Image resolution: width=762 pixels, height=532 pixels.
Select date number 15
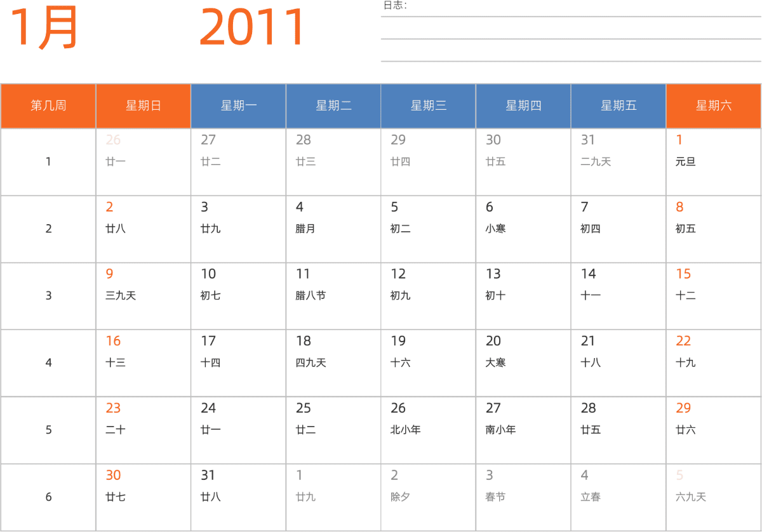[x=683, y=274]
